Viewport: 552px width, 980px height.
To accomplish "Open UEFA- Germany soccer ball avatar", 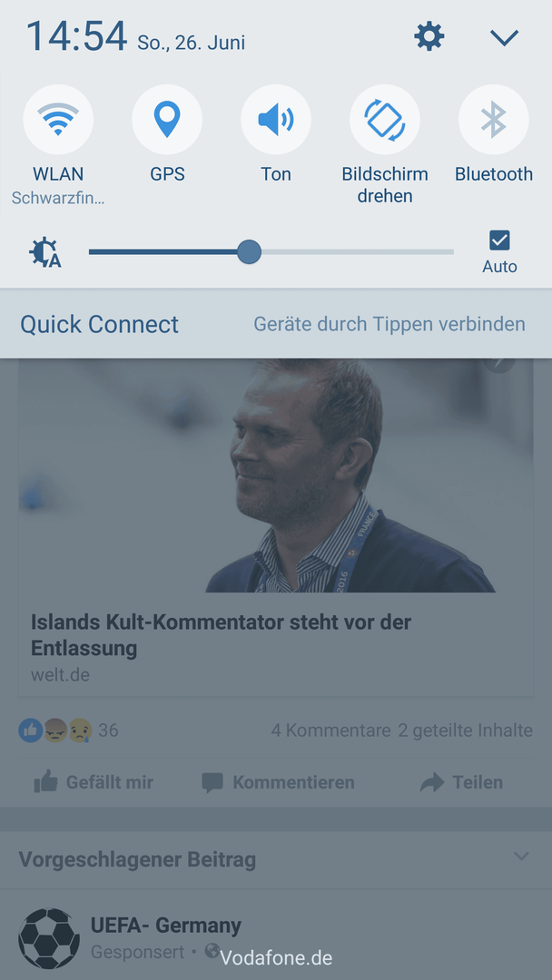I will [x=49, y=938].
